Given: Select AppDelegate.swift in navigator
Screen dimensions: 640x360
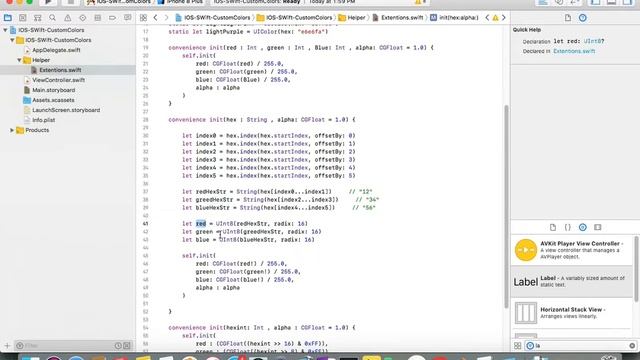Looking at the screenshot, I should 56,50.
